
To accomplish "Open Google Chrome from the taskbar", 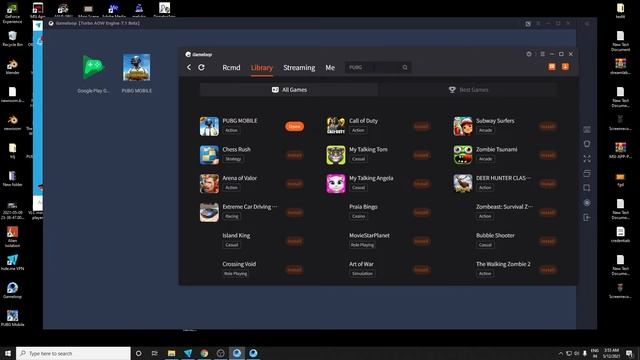I will click(204, 353).
